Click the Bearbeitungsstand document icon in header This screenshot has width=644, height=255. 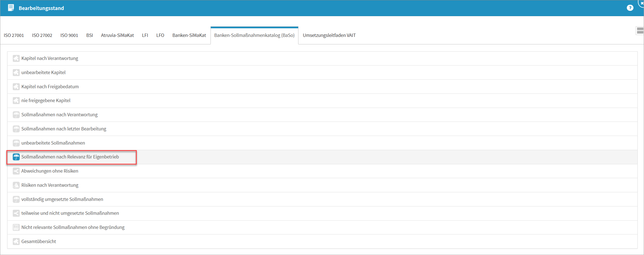11,8
